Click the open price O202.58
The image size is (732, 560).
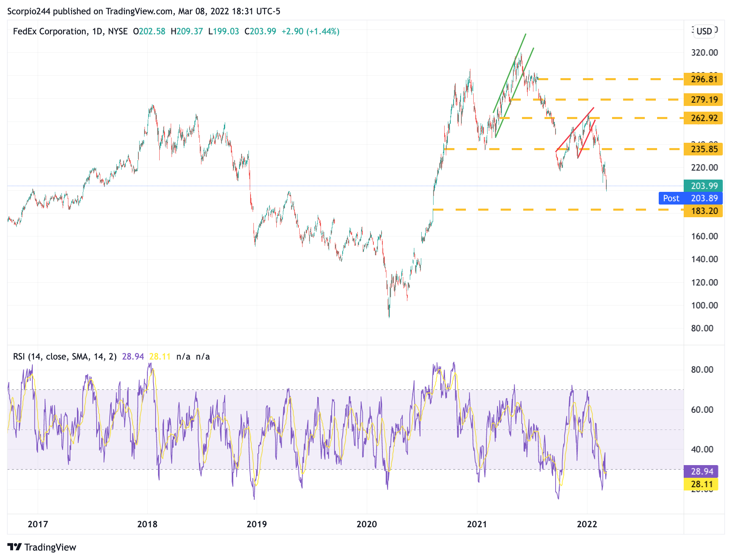pyautogui.click(x=149, y=31)
